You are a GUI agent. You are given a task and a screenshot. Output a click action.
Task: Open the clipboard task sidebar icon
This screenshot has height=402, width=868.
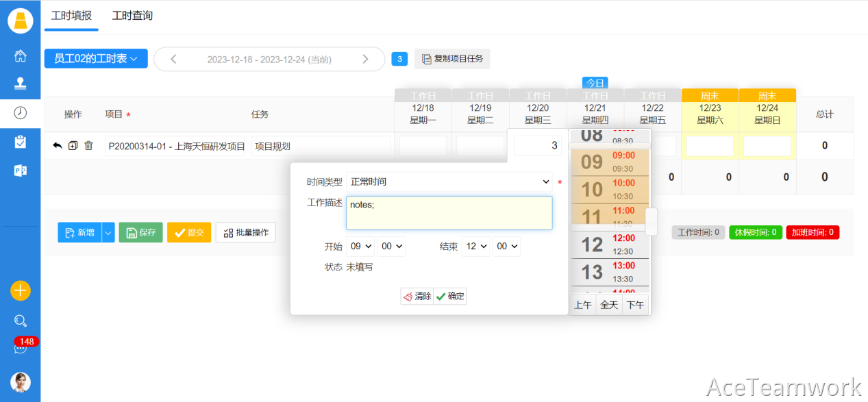[21, 142]
